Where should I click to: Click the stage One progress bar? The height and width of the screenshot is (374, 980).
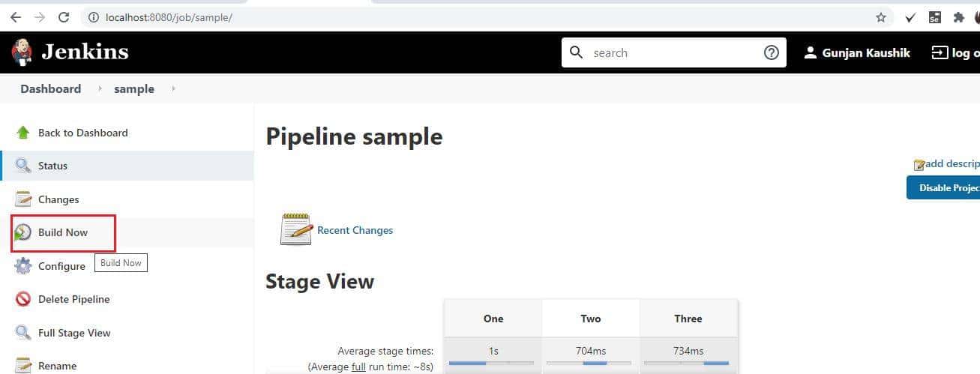point(492,363)
